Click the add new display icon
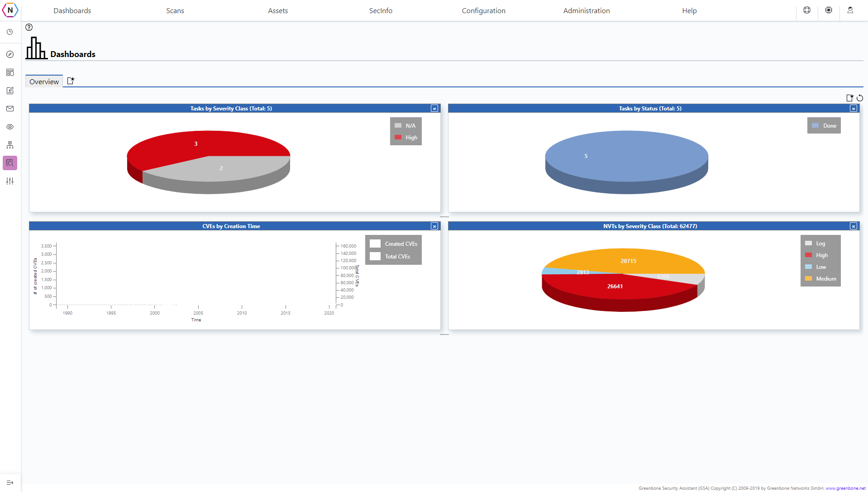Screen dimensions: 868x492 pos(849,98)
